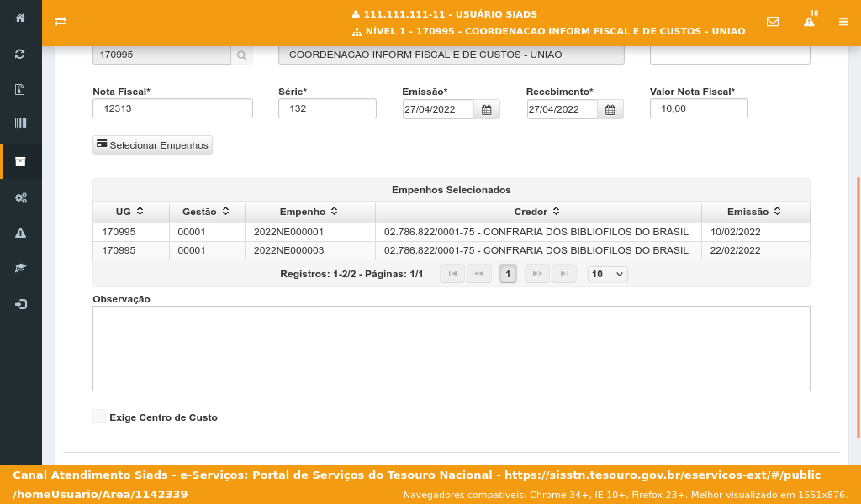
Task: Click the Recebimento date field
Action: click(563, 110)
